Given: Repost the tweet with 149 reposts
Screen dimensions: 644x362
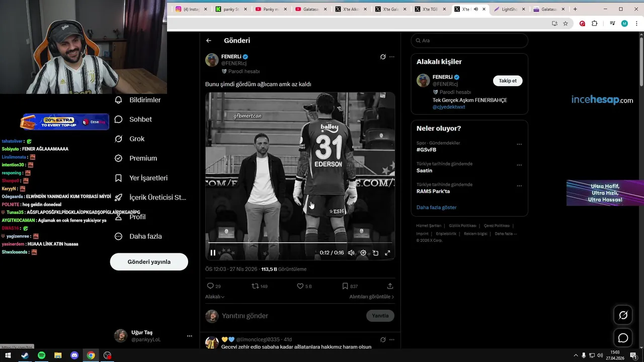Looking at the screenshot, I should (x=260, y=286).
